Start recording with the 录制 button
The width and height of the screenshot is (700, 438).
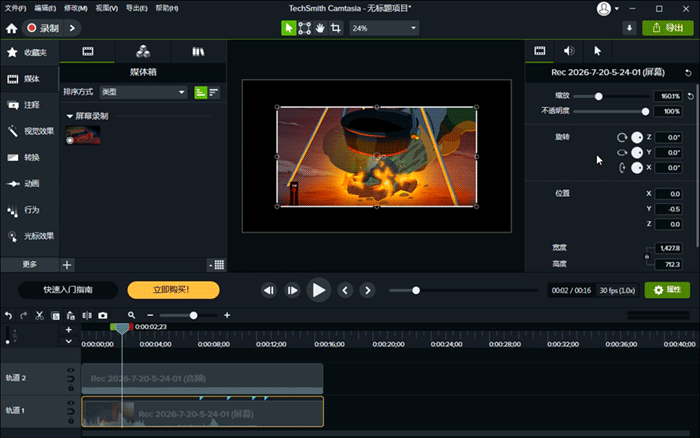(x=43, y=28)
